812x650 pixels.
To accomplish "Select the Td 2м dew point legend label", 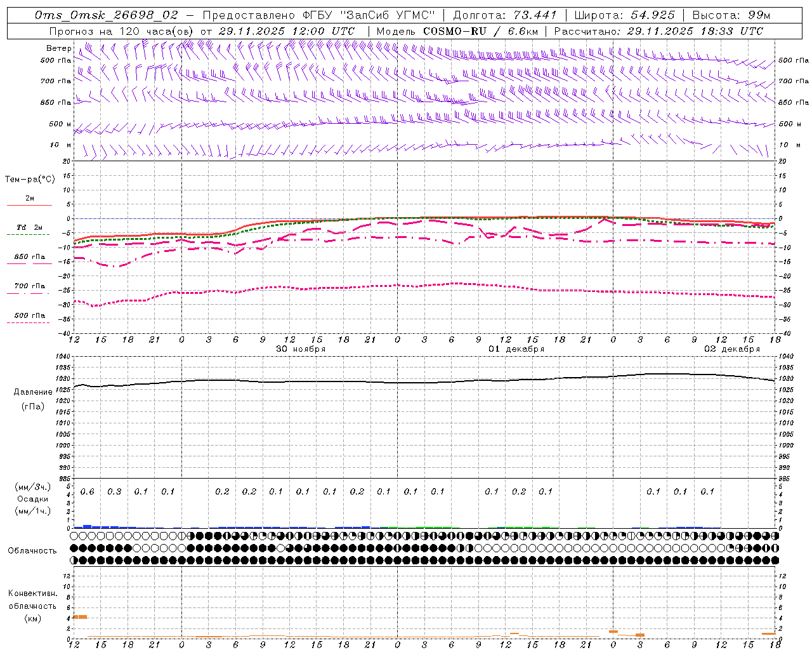I will click(x=29, y=227).
